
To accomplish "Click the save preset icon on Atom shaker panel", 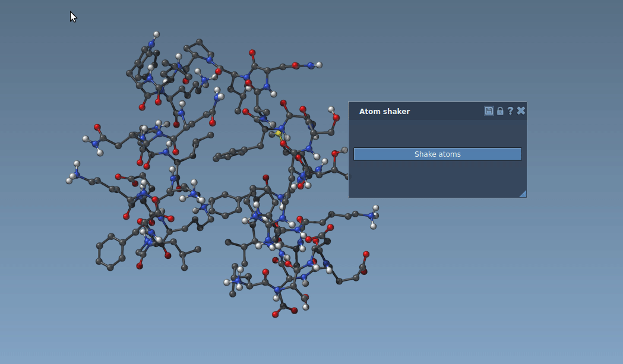I will [x=489, y=110].
